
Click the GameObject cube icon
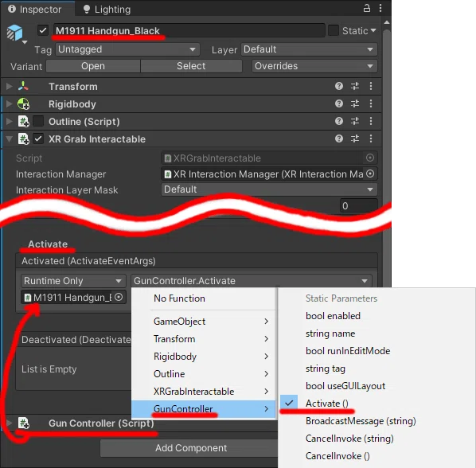click(15, 33)
